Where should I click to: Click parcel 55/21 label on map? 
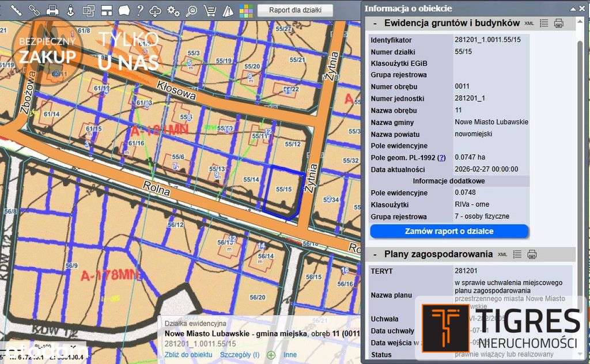(x=297, y=60)
